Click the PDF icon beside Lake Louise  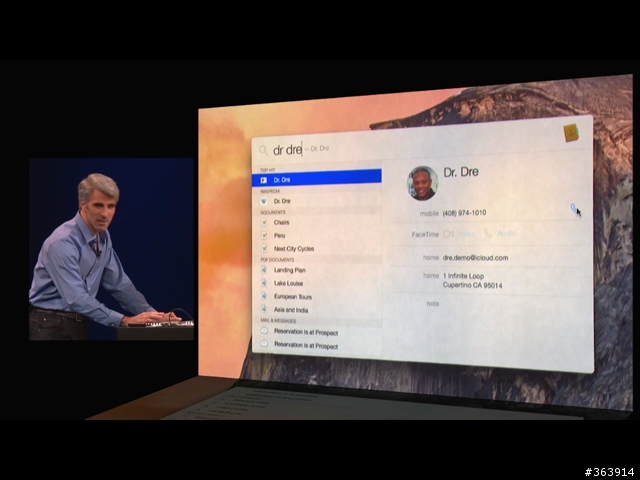264,283
